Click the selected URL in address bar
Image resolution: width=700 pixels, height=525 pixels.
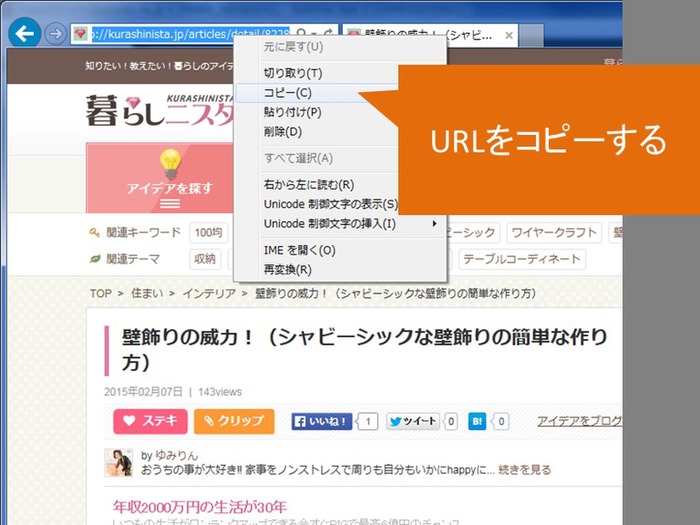click(190, 34)
